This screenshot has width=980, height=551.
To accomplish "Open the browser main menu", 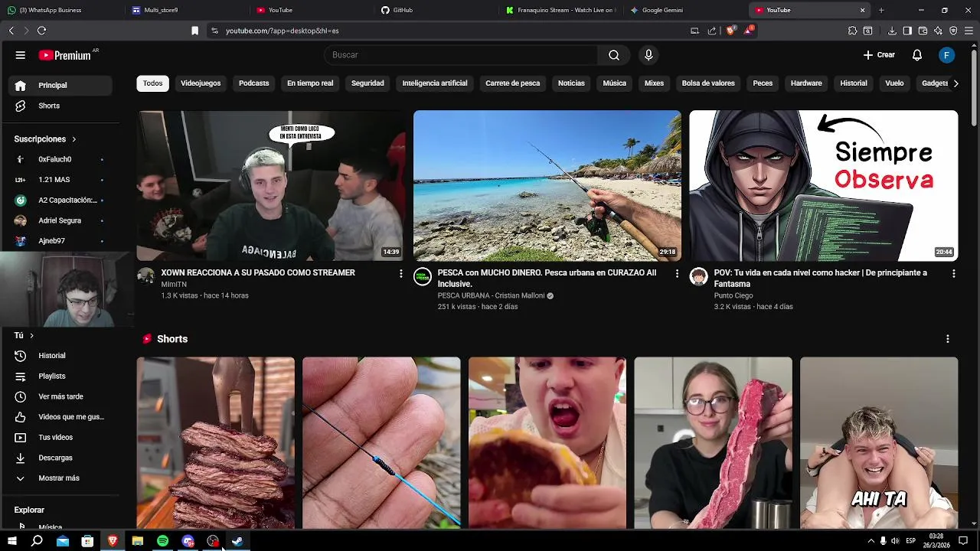I will click(969, 31).
